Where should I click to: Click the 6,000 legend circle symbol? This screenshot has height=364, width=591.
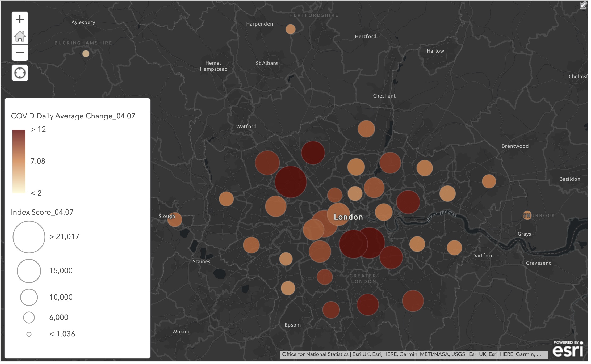(x=29, y=318)
